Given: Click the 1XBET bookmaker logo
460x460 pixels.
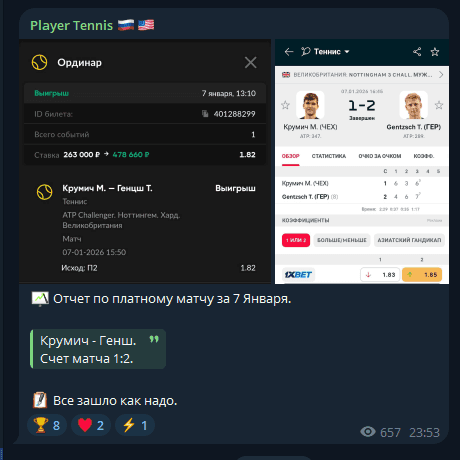Looking at the screenshot, I should (298, 275).
